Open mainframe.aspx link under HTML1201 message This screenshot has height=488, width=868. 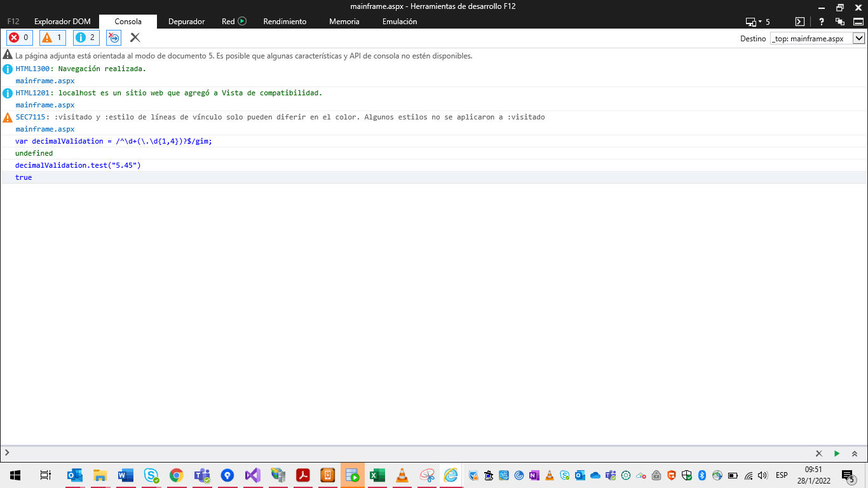45,105
